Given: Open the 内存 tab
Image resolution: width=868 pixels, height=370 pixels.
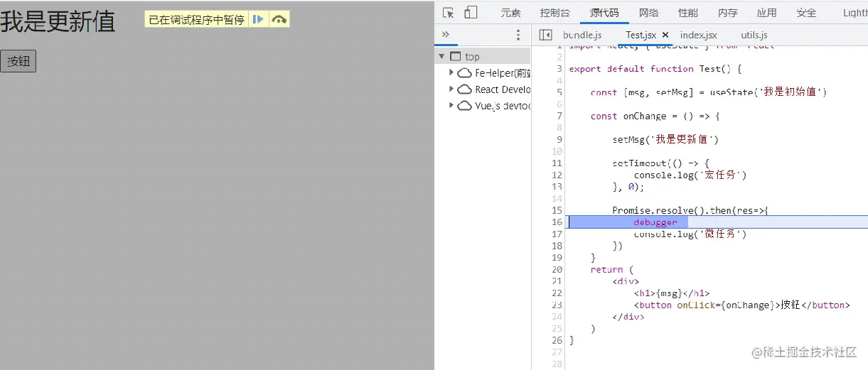Looking at the screenshot, I should 727,13.
